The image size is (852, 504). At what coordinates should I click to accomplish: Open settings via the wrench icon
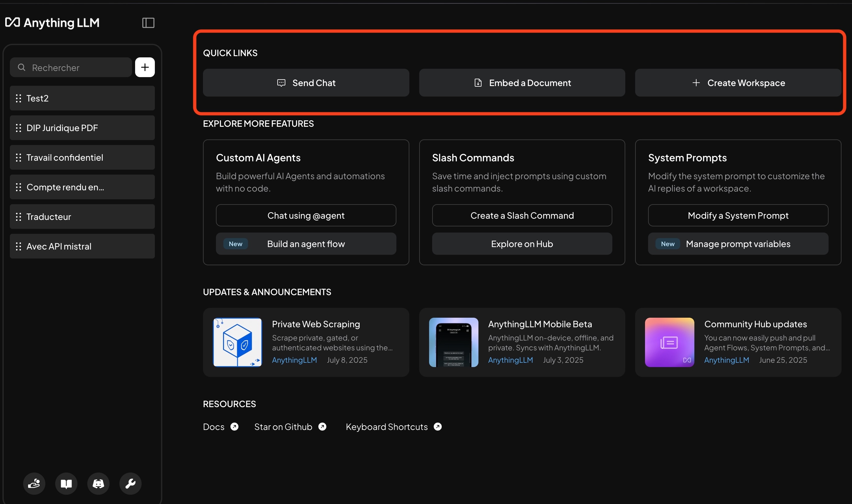pyautogui.click(x=130, y=483)
